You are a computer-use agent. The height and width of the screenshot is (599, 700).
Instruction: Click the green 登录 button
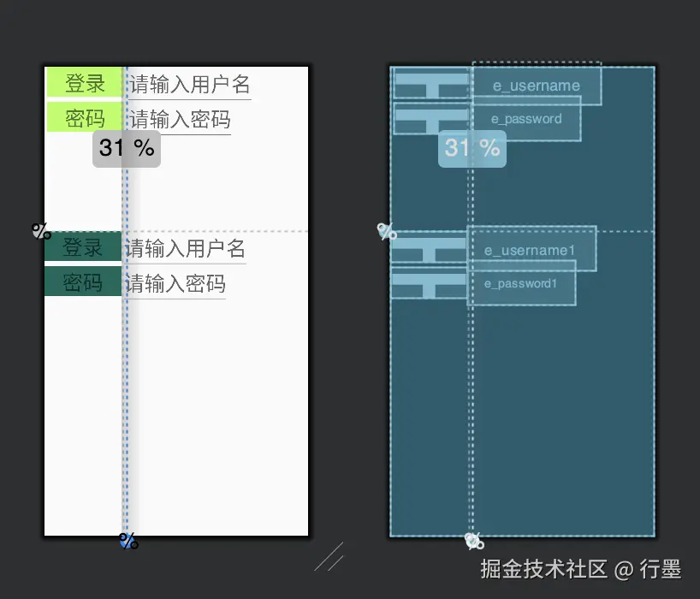pyautogui.click(x=85, y=84)
